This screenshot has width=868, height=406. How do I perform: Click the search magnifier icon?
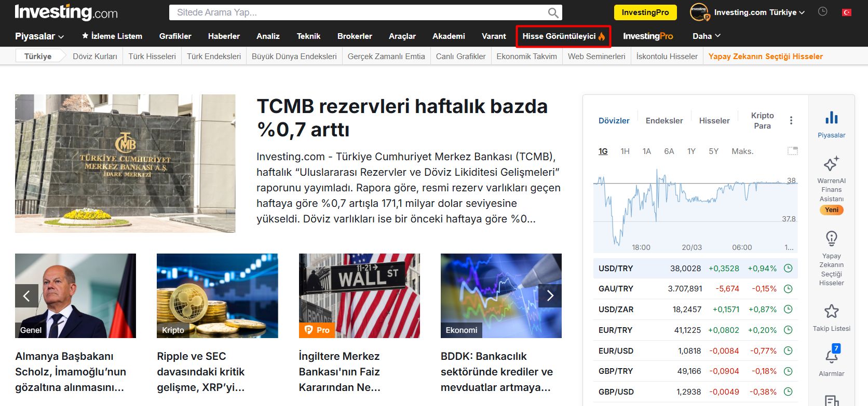(x=553, y=12)
